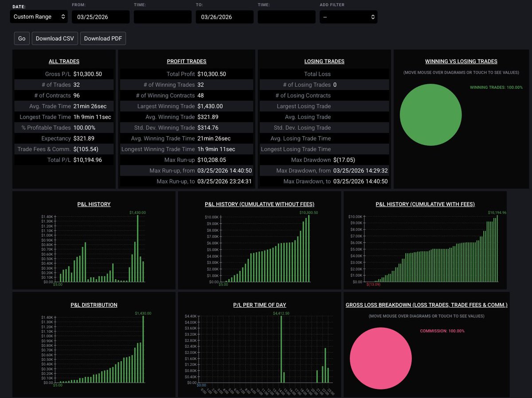Open the Custom Range date dropdown
The width and height of the screenshot is (532, 398).
pyautogui.click(x=39, y=17)
